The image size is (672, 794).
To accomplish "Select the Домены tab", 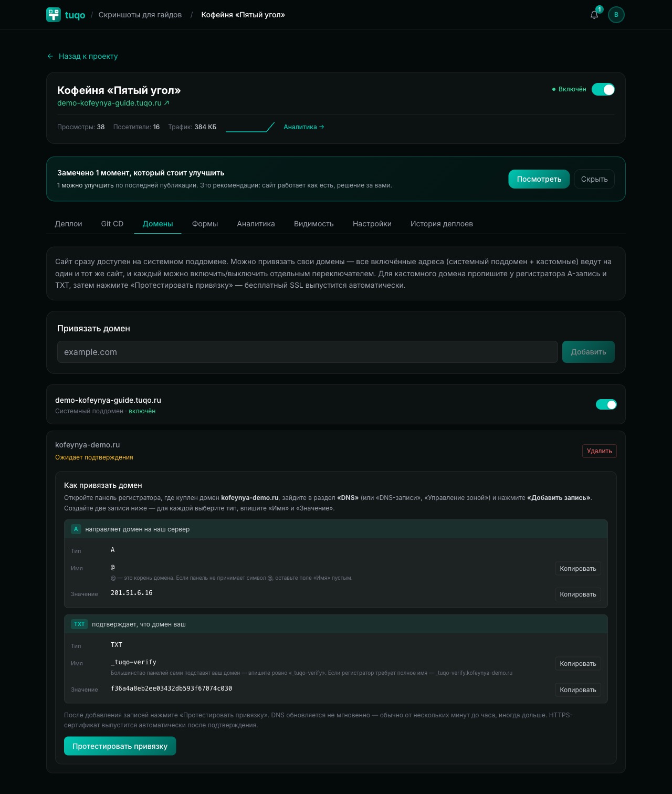I will tap(158, 224).
